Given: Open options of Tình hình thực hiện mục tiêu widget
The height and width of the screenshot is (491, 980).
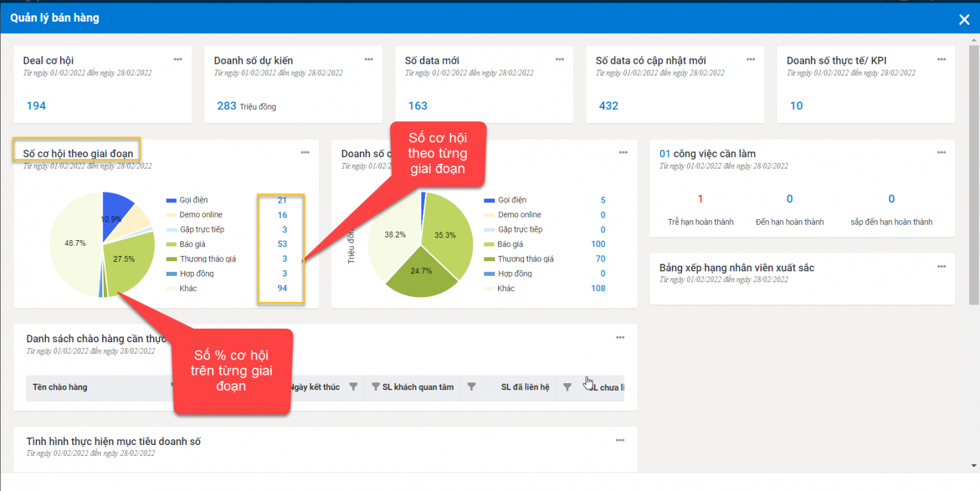Looking at the screenshot, I should (x=620, y=440).
